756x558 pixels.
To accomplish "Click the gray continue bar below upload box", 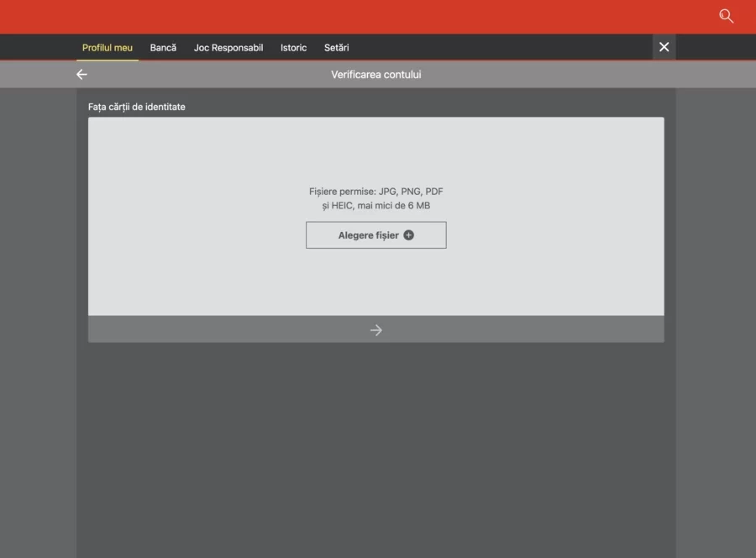I will [x=376, y=329].
